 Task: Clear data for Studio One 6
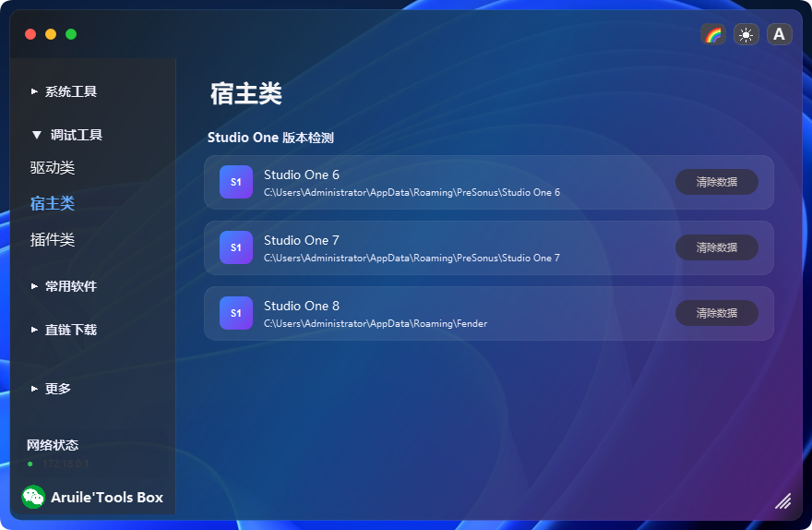pos(717,182)
